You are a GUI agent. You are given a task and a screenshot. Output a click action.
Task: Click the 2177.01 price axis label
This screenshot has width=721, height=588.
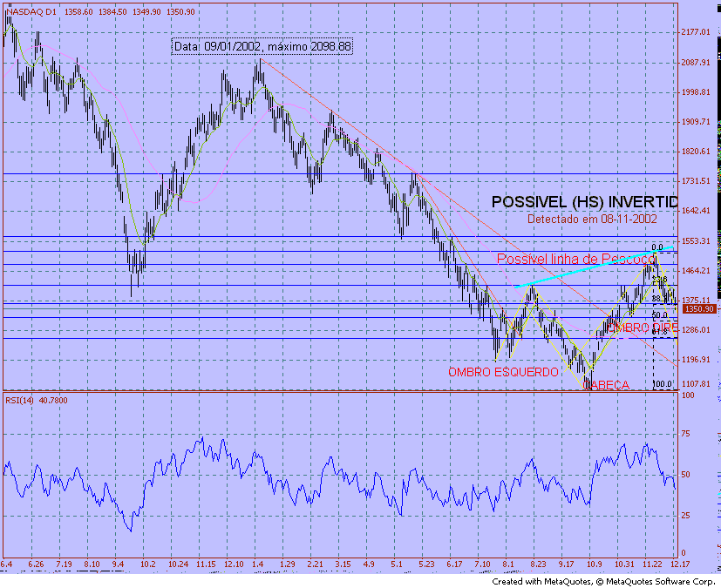click(x=696, y=32)
